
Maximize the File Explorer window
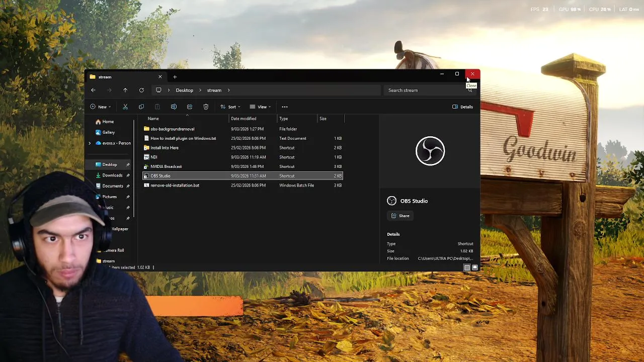(x=457, y=74)
